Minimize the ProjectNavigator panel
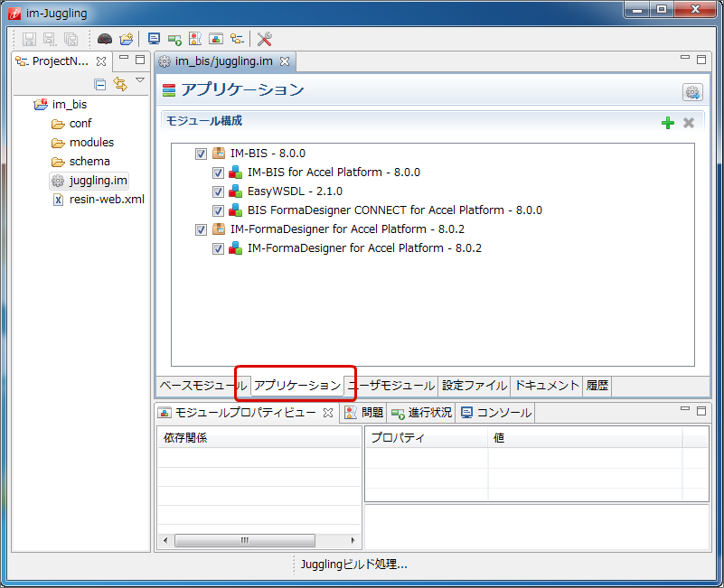724x588 pixels. pyautogui.click(x=124, y=58)
